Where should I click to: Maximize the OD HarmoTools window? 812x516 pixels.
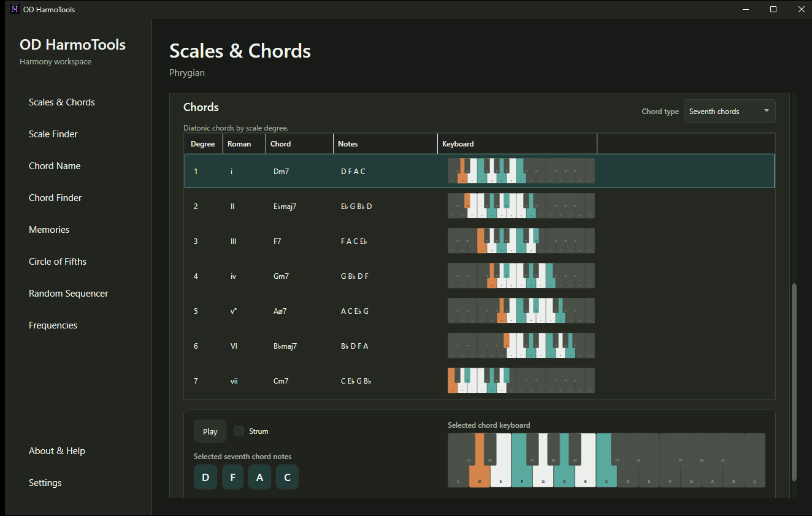point(773,9)
